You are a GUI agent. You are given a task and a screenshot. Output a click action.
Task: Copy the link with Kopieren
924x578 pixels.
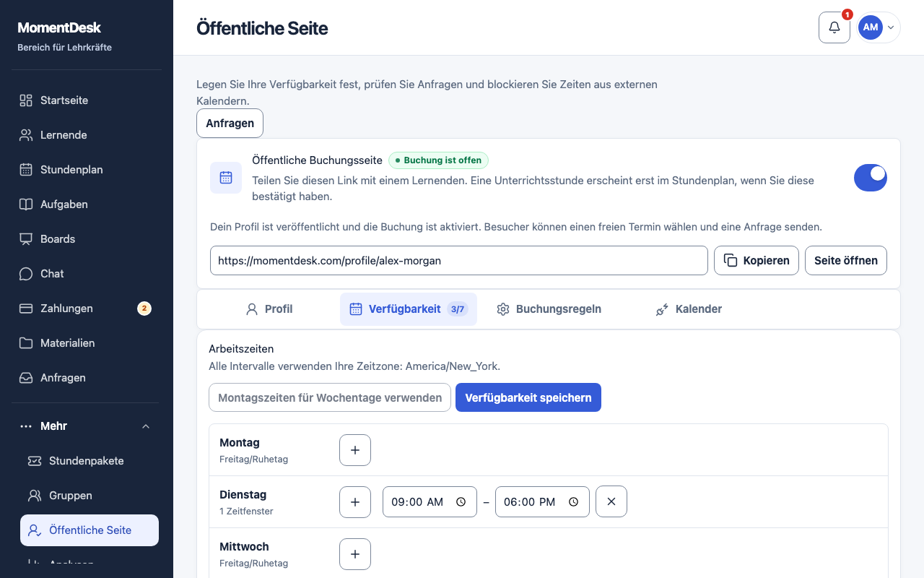[x=757, y=261]
